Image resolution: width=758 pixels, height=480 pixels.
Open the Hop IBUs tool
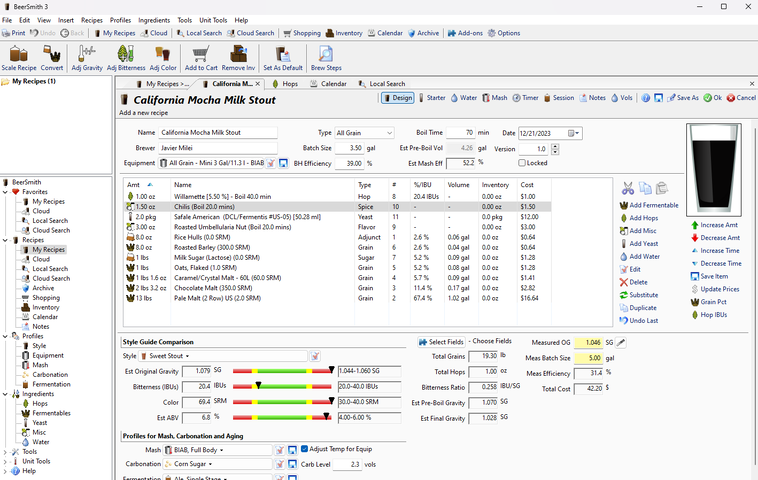click(709, 315)
